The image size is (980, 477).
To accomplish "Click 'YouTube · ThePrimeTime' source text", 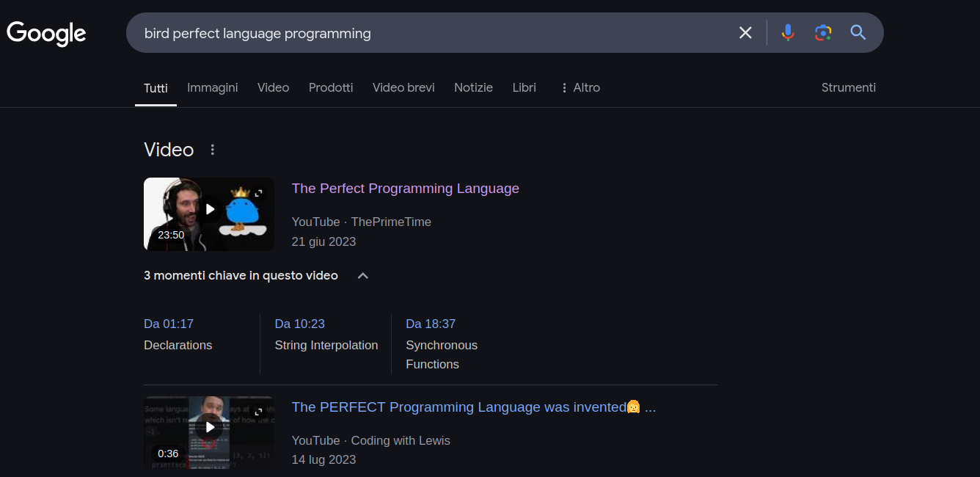I will coord(362,222).
